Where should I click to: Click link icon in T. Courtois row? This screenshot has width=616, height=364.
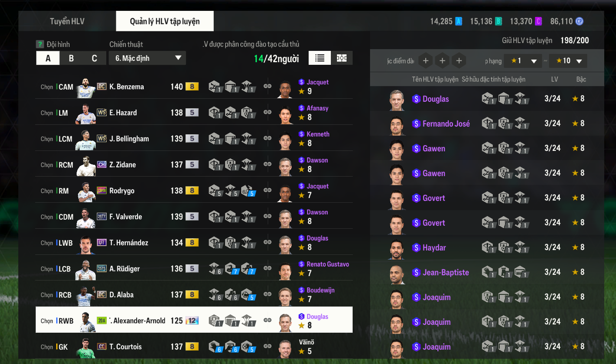[x=268, y=347]
